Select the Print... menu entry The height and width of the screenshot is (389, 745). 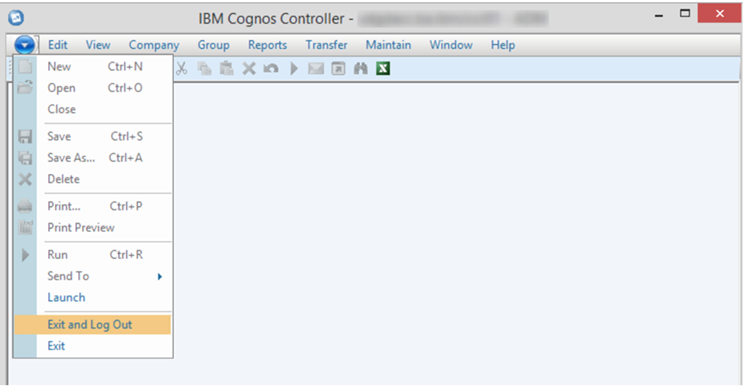point(93,206)
